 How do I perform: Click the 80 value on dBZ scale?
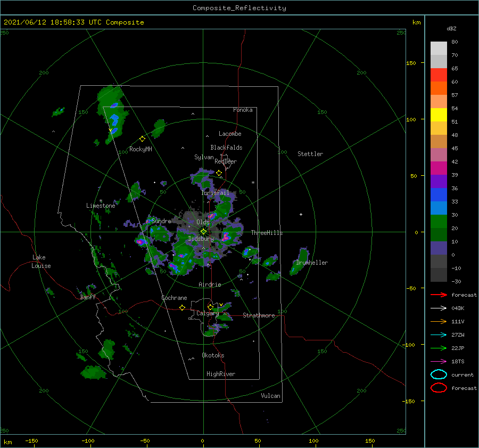coord(455,42)
